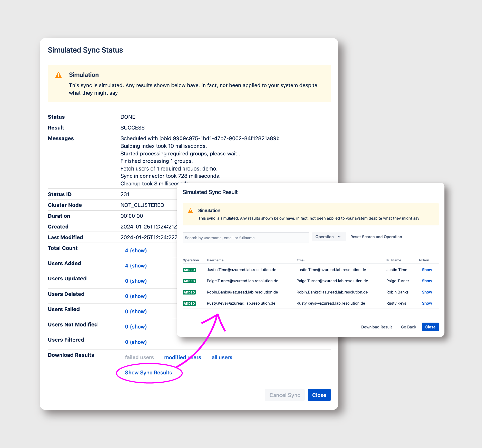The width and height of the screenshot is (482, 448).
Task: Click the disabled Cancel Sync button
Action: (x=285, y=395)
